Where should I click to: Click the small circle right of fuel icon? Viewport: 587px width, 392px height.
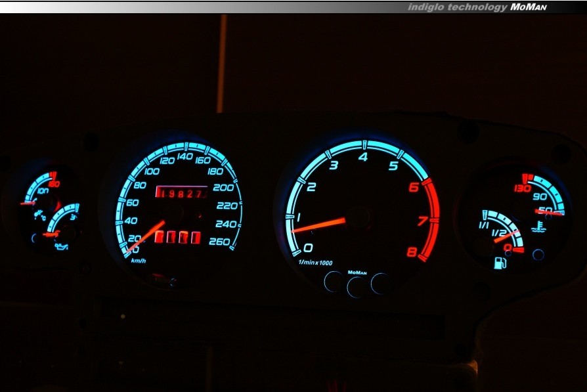pos(538,254)
